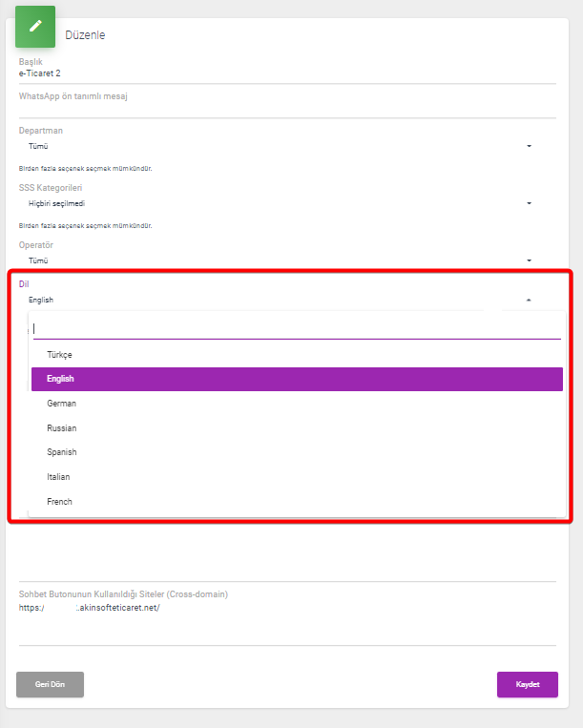
Task: Click the SSS Kategorileri dropdown arrow icon
Action: click(x=529, y=203)
